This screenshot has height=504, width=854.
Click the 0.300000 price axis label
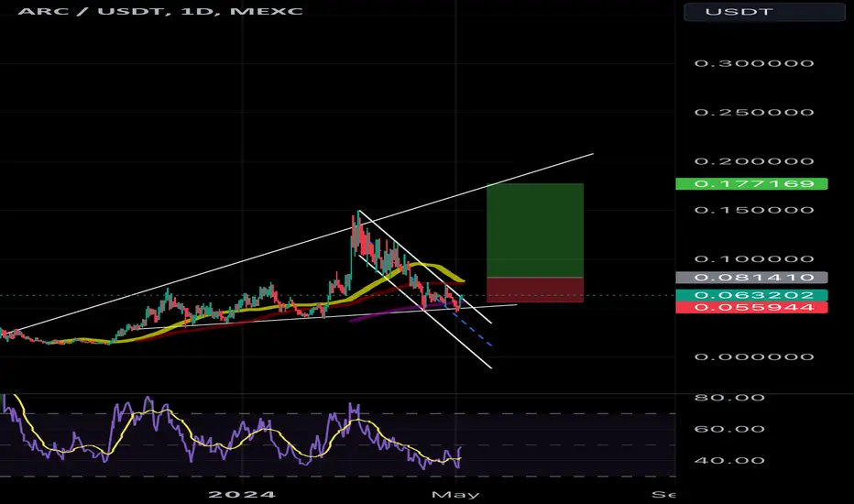coord(754,63)
